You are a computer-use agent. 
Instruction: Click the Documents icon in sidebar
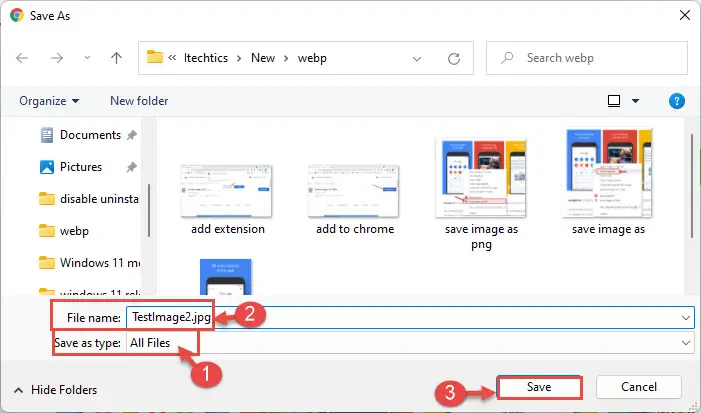(x=46, y=135)
